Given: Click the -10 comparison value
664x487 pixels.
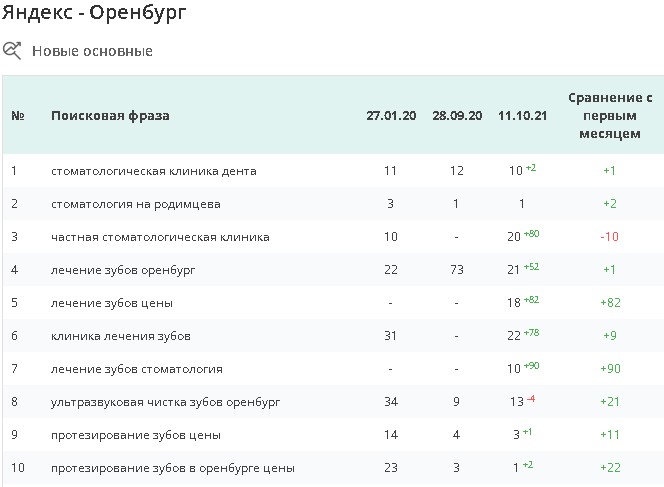Looking at the screenshot, I should click(x=609, y=237).
